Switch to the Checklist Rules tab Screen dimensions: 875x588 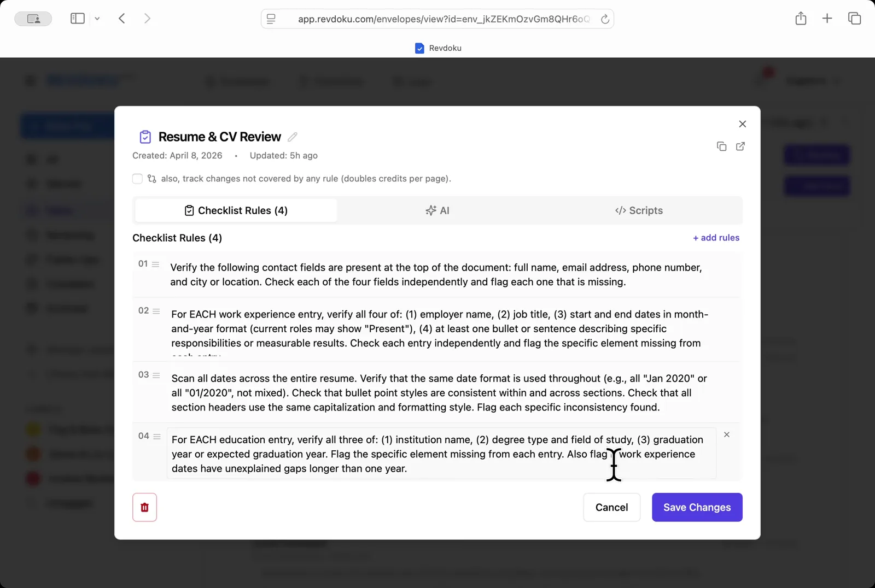pos(235,210)
